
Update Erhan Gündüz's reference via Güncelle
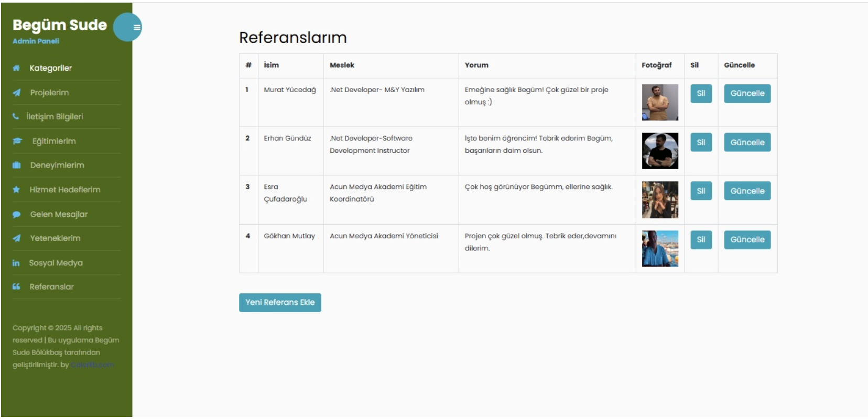(747, 142)
